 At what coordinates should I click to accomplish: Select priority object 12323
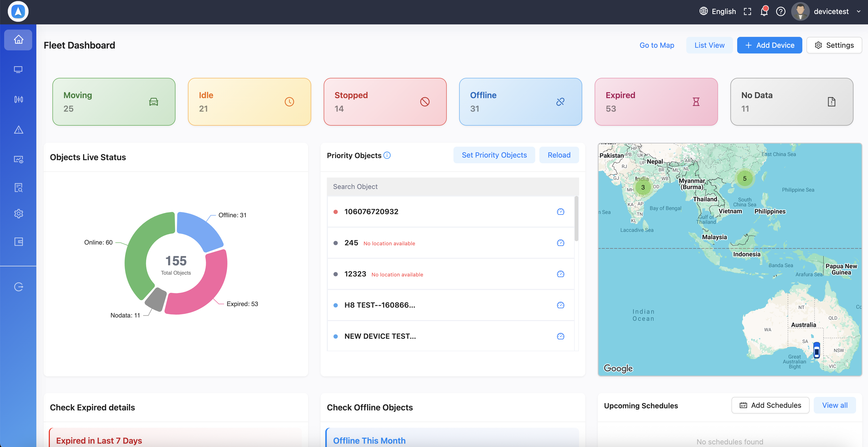(451, 274)
